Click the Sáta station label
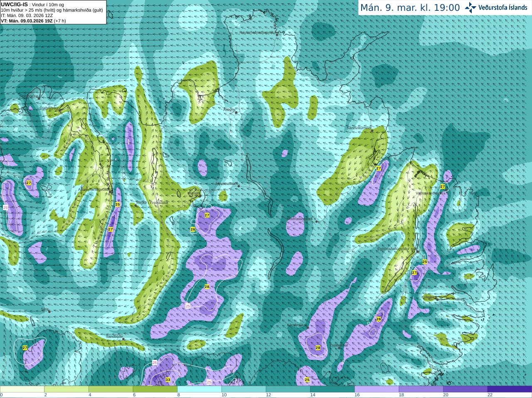Screen dimensions: 532x398 pos(44,309)
